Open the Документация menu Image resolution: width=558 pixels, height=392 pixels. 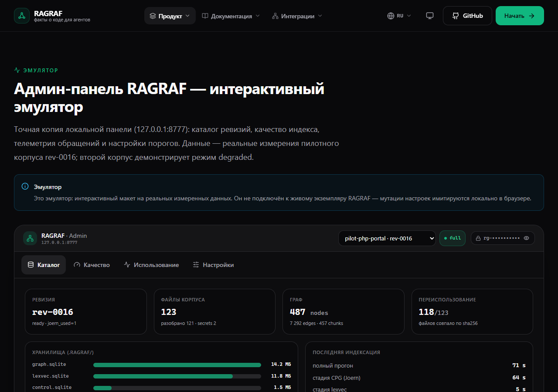pos(231,16)
